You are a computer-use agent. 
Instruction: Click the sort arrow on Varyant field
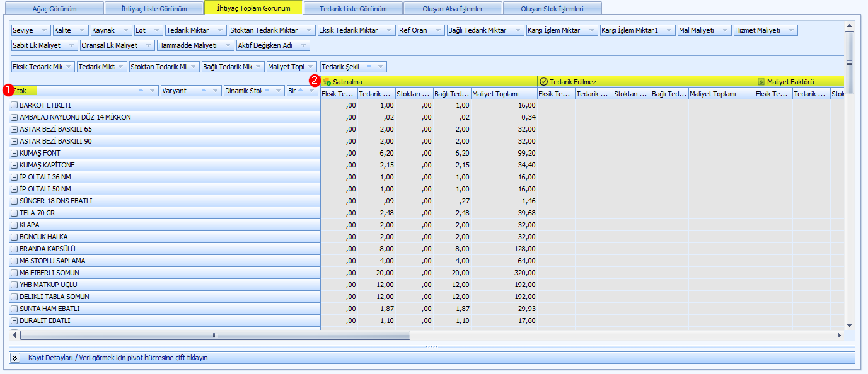[x=204, y=91]
